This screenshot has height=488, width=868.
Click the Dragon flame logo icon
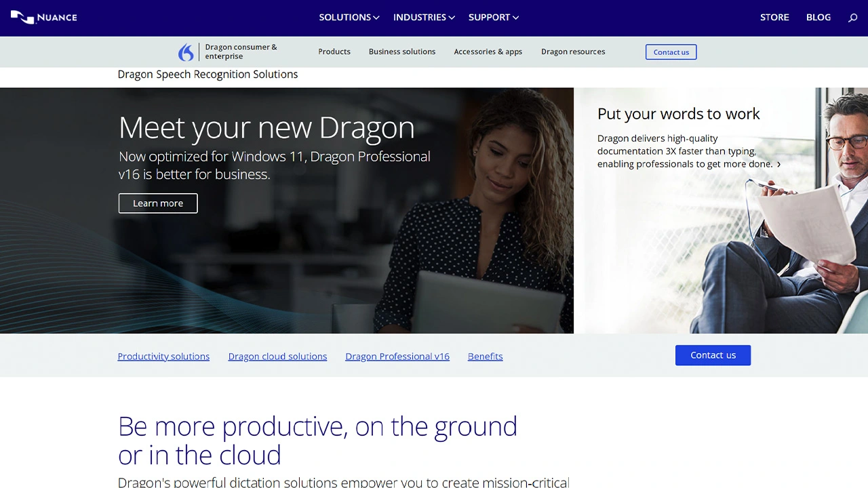tap(186, 52)
